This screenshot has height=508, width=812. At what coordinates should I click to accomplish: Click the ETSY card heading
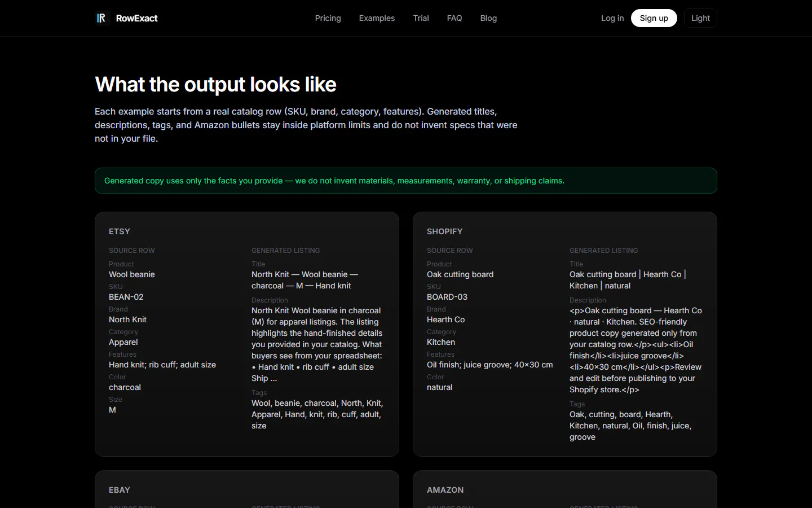click(120, 231)
